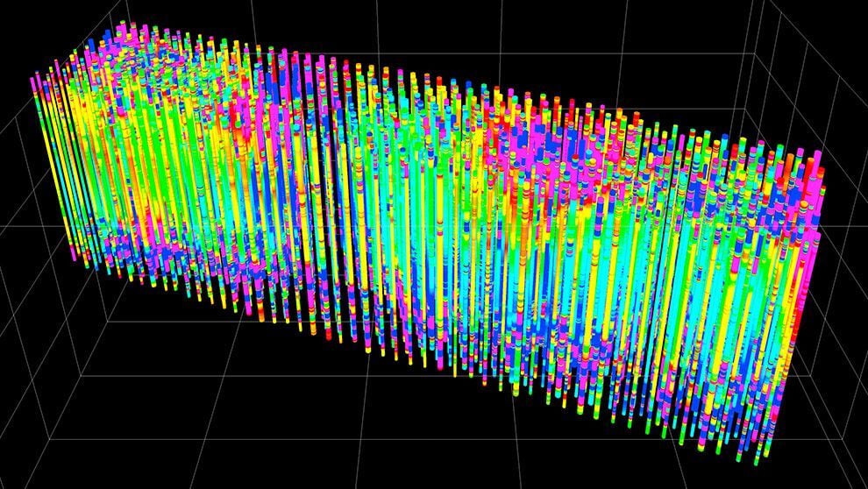Click the horizontal grid line right of the columns

[846, 226]
